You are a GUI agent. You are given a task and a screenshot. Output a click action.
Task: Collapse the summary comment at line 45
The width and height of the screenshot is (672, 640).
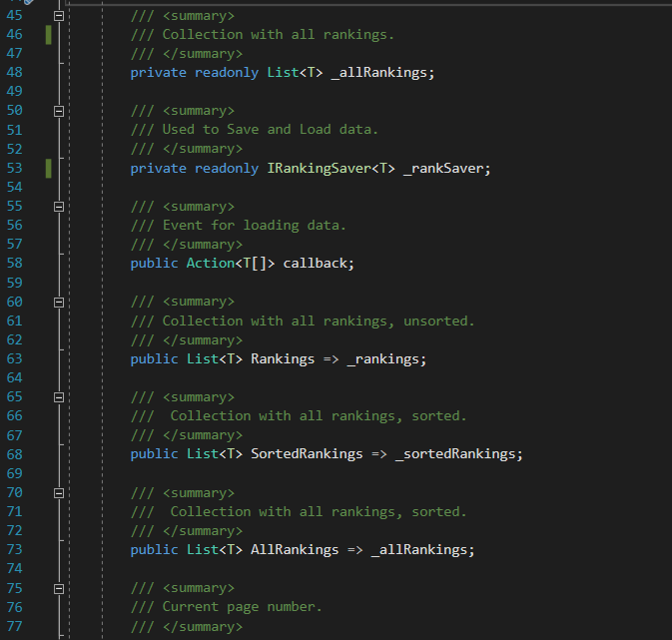pos(59,16)
